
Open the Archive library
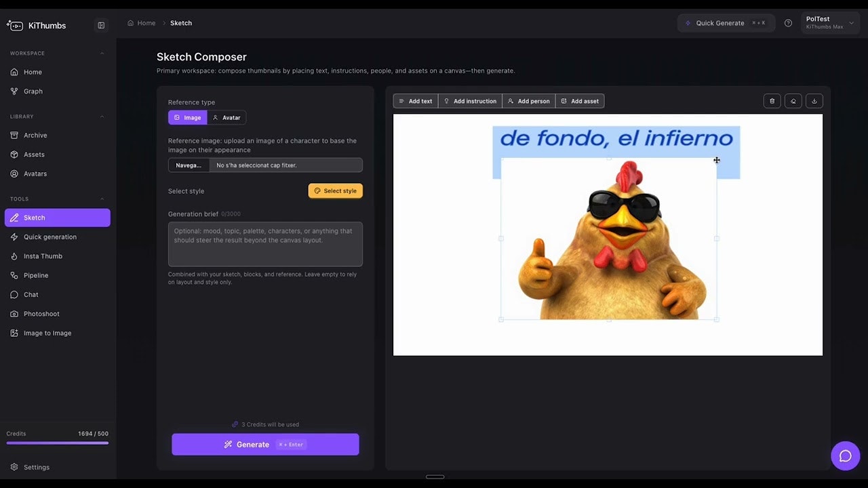(58, 135)
